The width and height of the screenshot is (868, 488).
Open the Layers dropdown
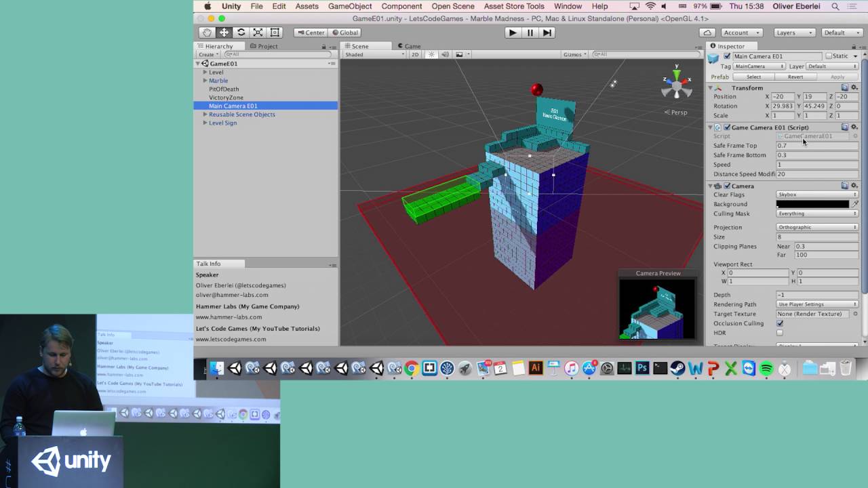point(794,33)
